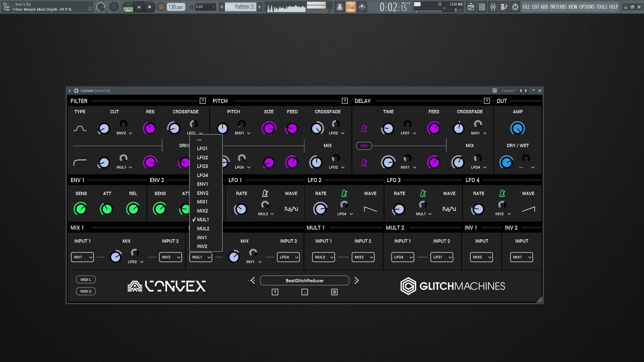
Task: Open the channel rack icon in top toolbar
Action: click(482, 7)
